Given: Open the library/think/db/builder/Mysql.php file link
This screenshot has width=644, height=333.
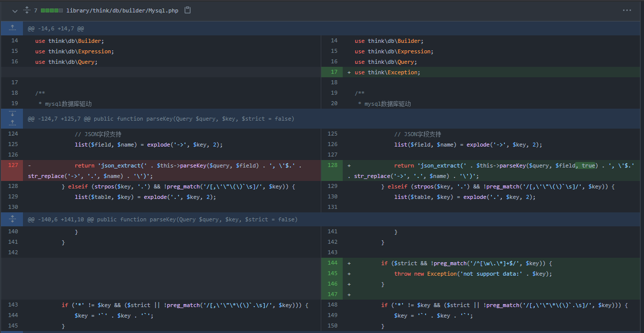Looking at the screenshot, I should [122, 10].
